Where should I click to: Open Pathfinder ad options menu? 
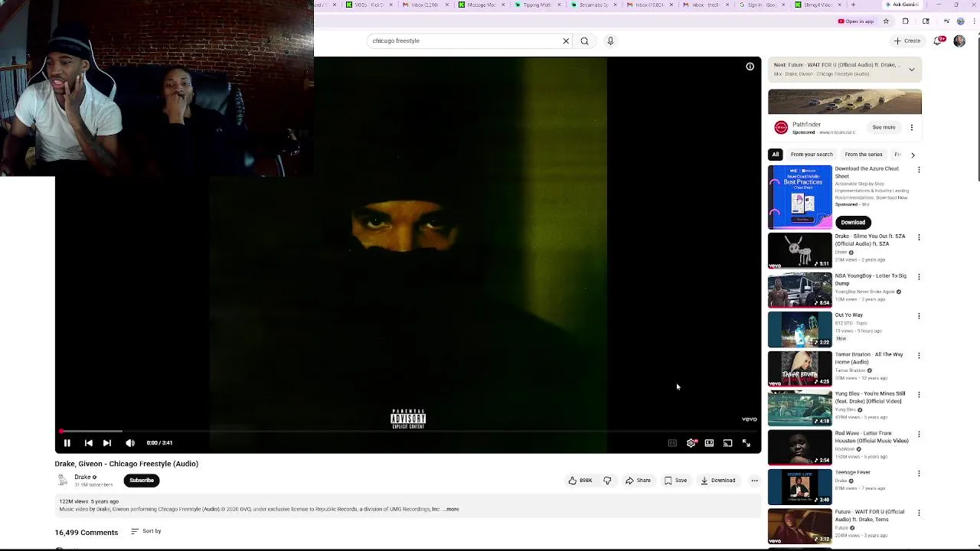912,128
